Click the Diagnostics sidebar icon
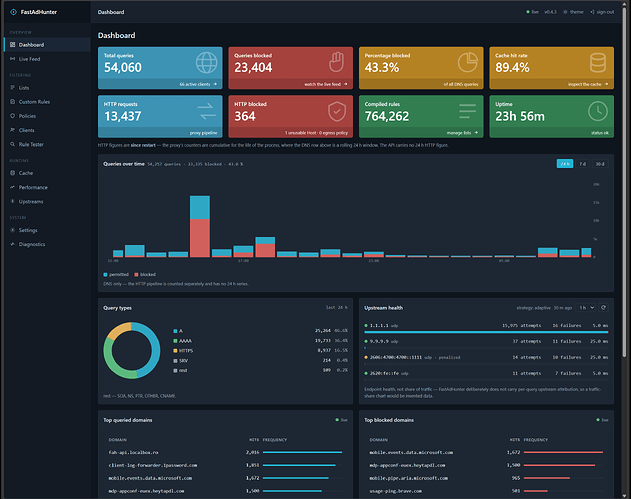Image resolution: width=631 pixels, height=499 pixels. pyautogui.click(x=12, y=244)
